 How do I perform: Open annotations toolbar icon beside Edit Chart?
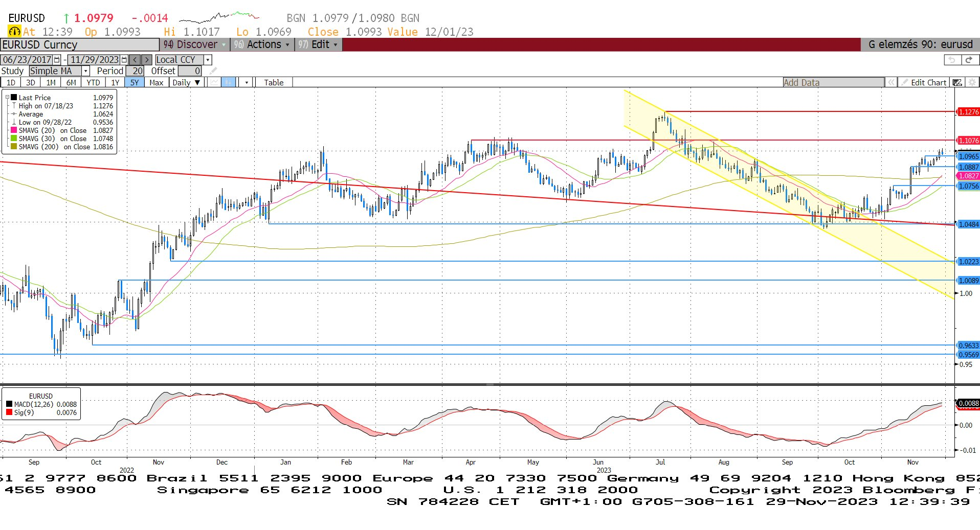coord(957,82)
